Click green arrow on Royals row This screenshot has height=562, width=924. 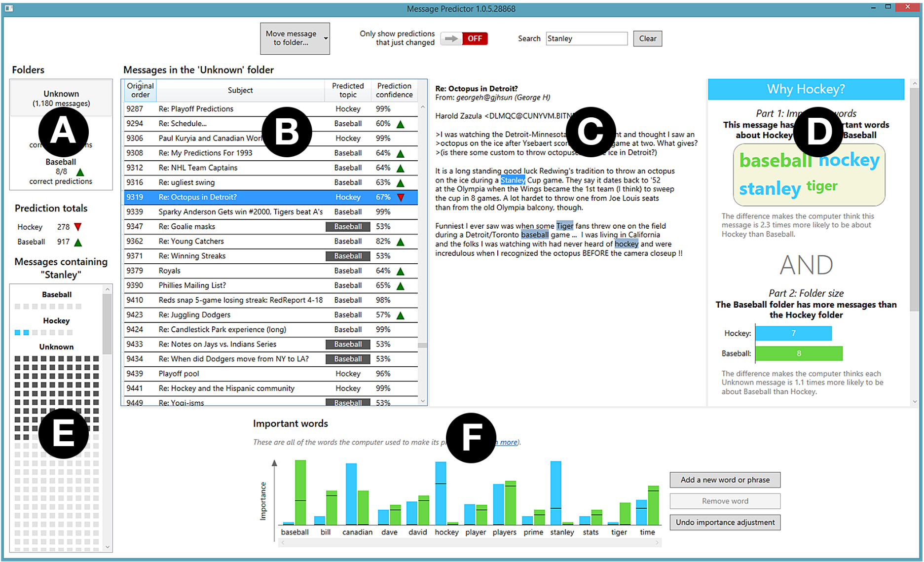401,271
